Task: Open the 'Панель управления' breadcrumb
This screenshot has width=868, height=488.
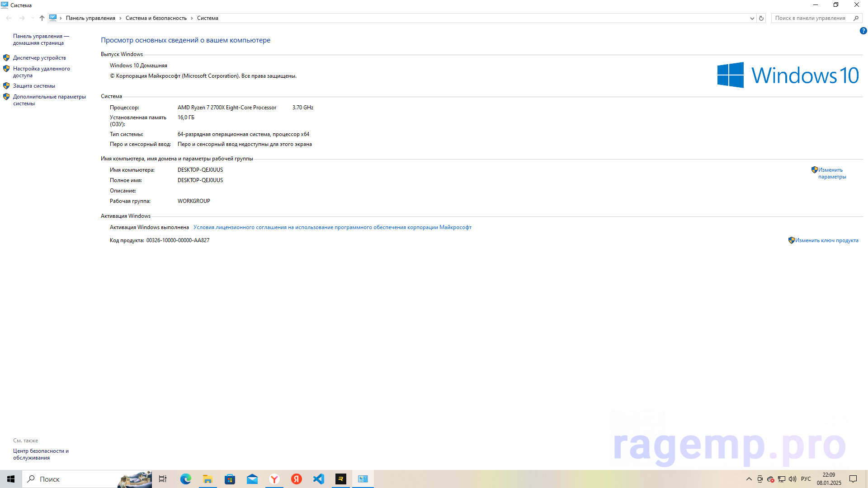Action: click(90, 18)
